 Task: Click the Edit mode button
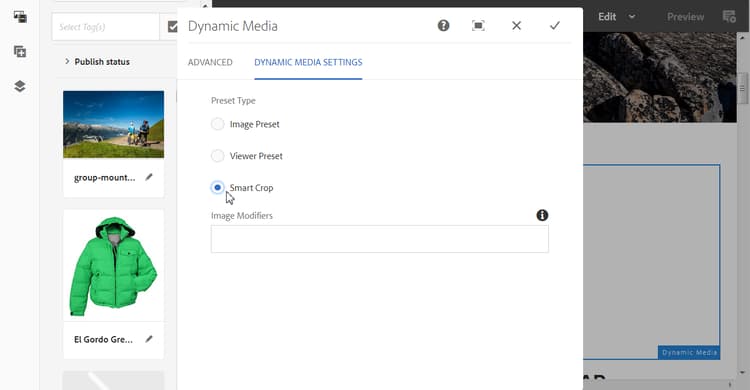coord(607,17)
